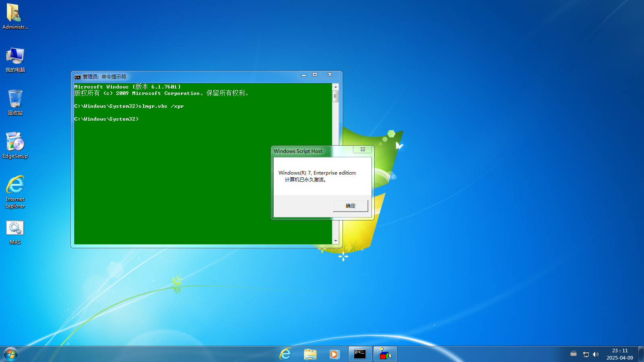
Task: Click the Show Desktop strip at the taskbar end
Action: [641, 354]
